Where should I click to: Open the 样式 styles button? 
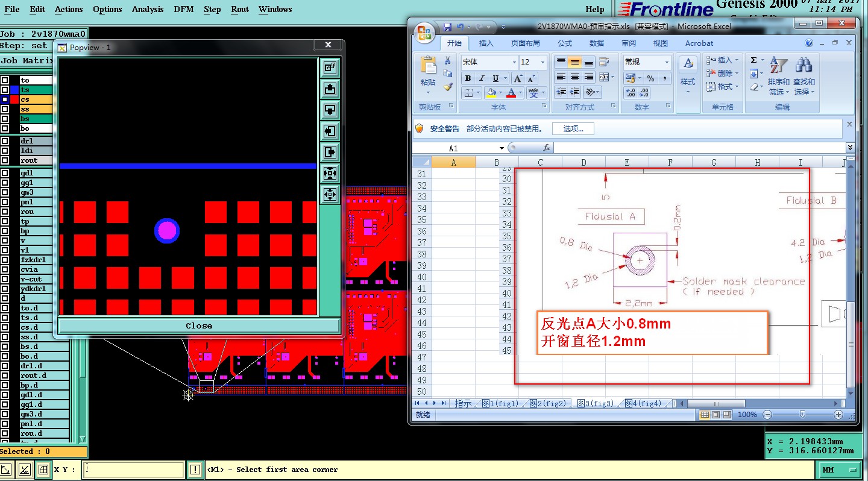[x=688, y=75]
